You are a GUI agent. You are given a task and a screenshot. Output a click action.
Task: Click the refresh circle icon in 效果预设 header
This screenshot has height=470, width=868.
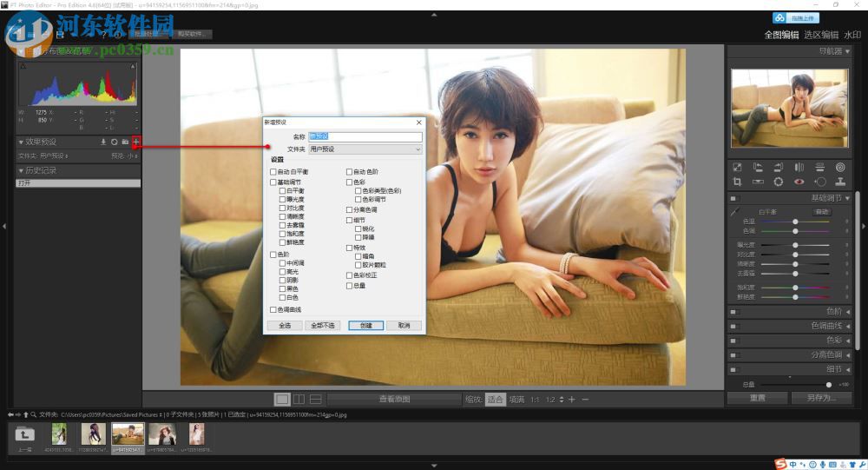pos(114,142)
